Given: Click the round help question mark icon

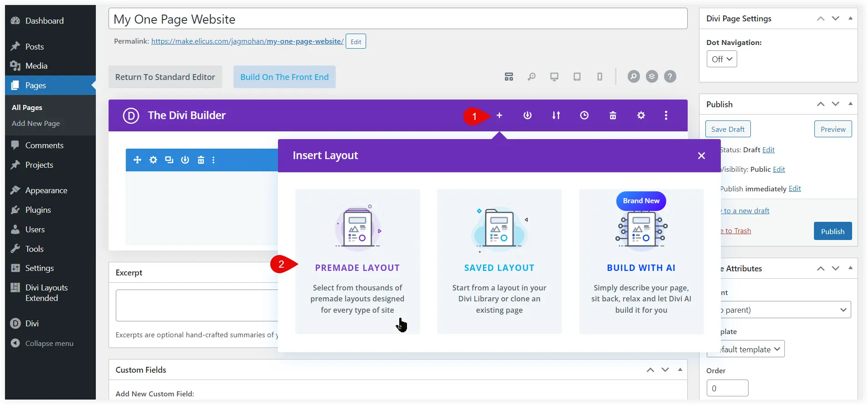Looking at the screenshot, I should (x=670, y=76).
